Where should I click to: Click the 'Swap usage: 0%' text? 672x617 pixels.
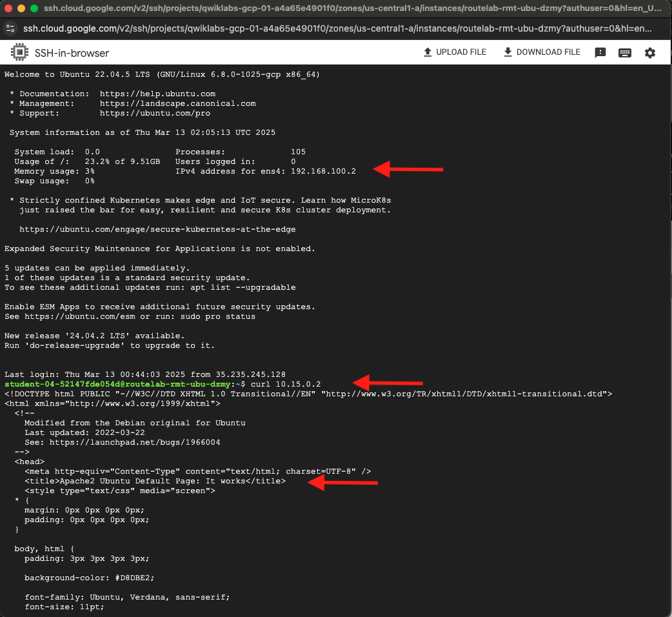click(54, 181)
